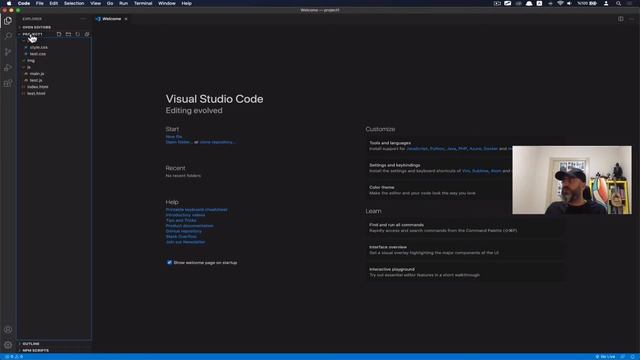The height and width of the screenshot is (360, 640).
Task: Open index.html in Explorer
Action: click(x=38, y=87)
